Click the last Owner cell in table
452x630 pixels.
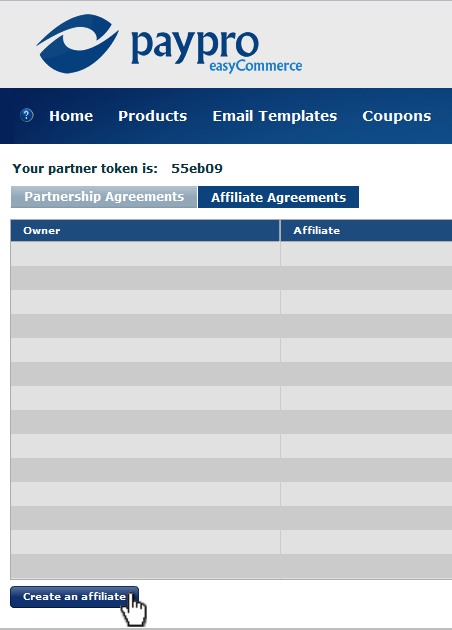pyautogui.click(x=145, y=567)
